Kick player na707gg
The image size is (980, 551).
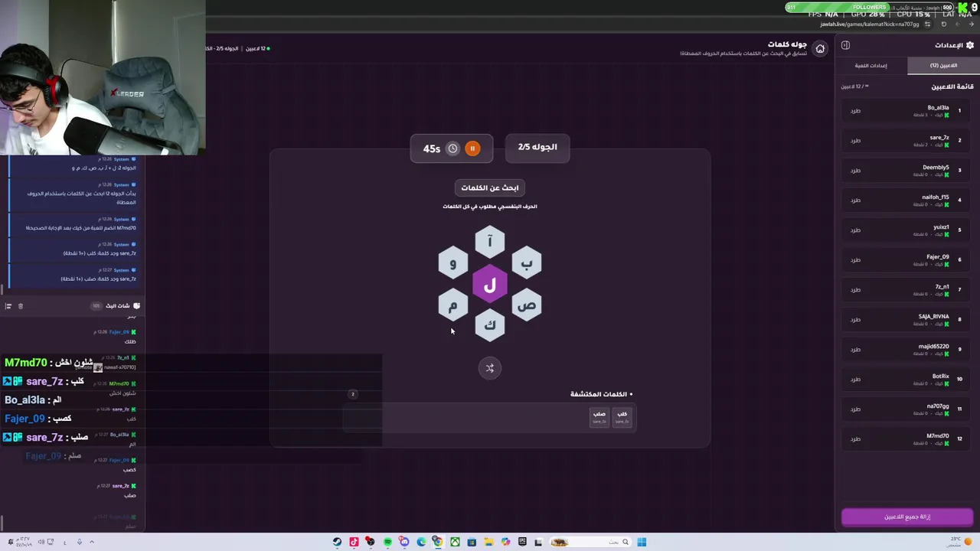coord(855,409)
